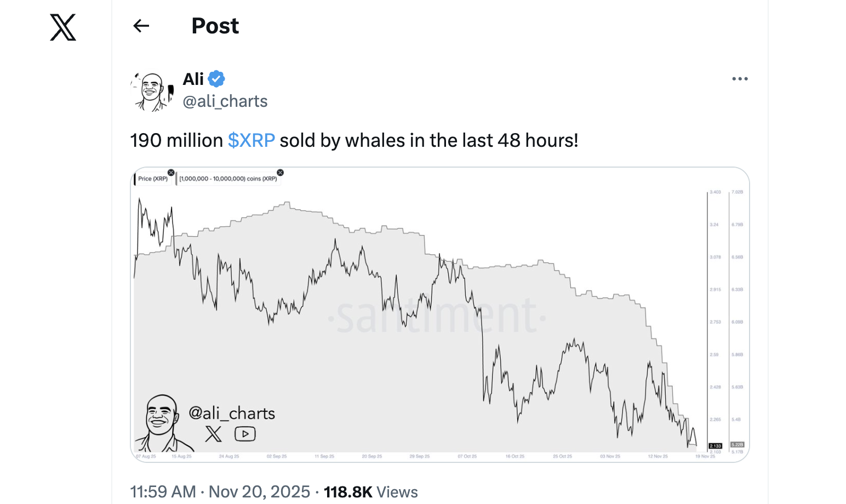
Task: Remove the Price (XRP) chart tag
Action: 171,173
